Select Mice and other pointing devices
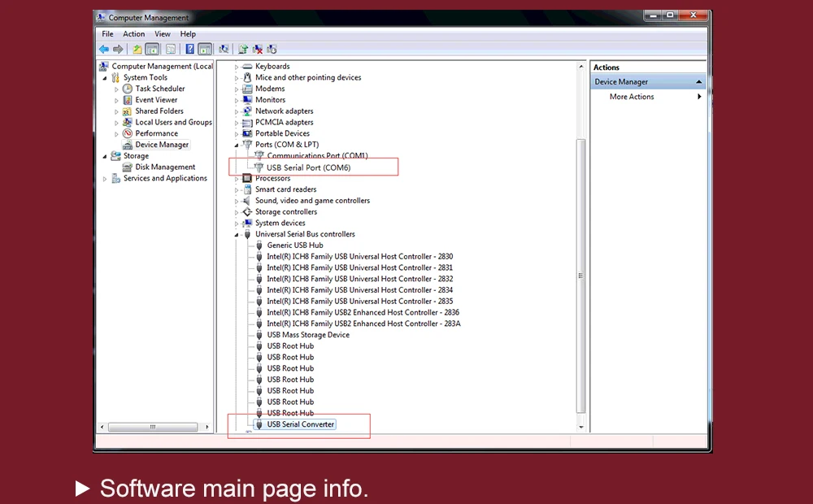813x504 pixels. pos(308,77)
